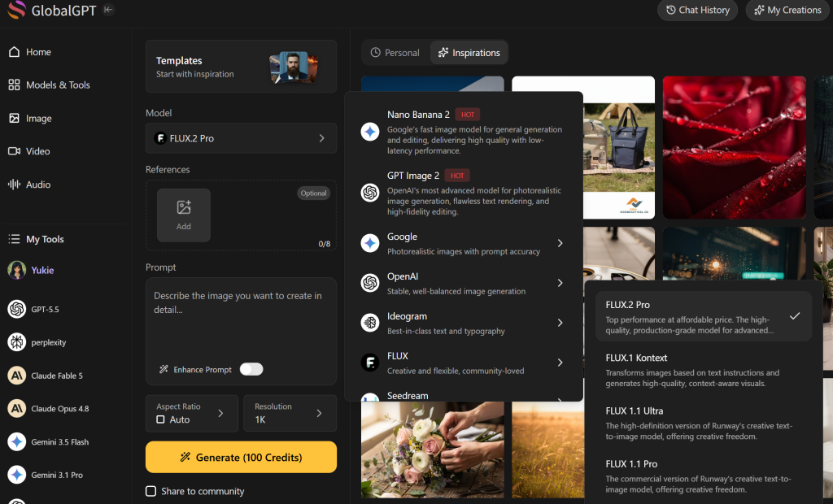The height and width of the screenshot is (504, 833).
Task: Choose FLUX 1.1 Pro model
Action: tap(704, 476)
